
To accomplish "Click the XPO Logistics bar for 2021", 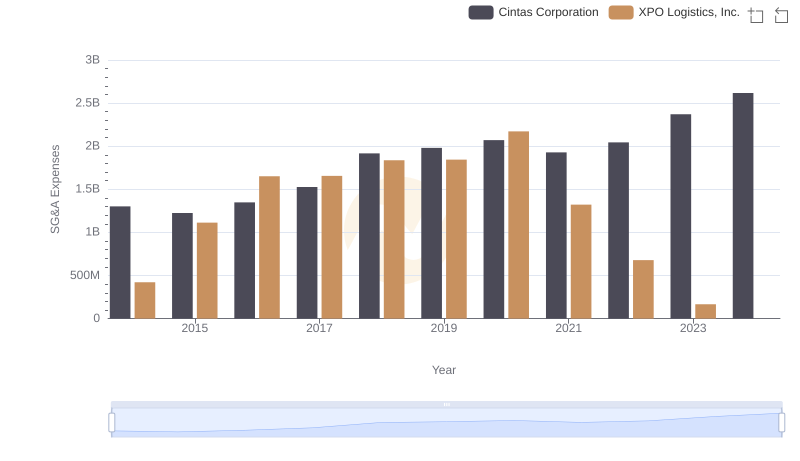I will coord(581,262).
